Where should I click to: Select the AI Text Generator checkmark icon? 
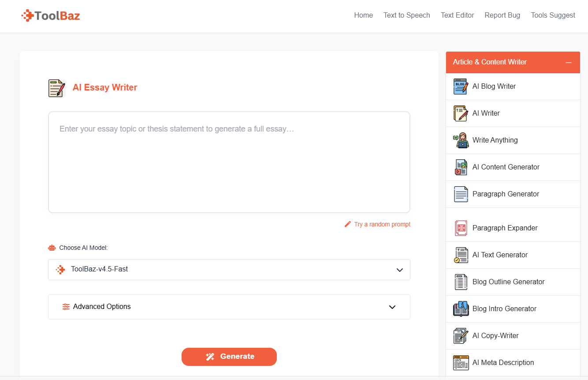click(461, 255)
